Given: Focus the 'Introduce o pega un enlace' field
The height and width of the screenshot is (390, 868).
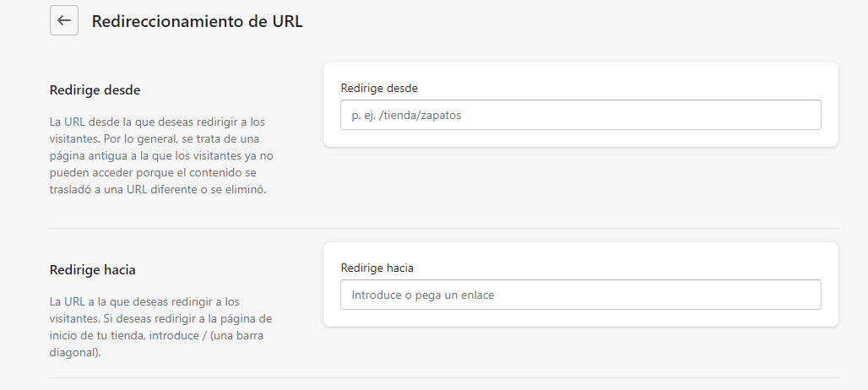Looking at the screenshot, I should pos(507,295).
